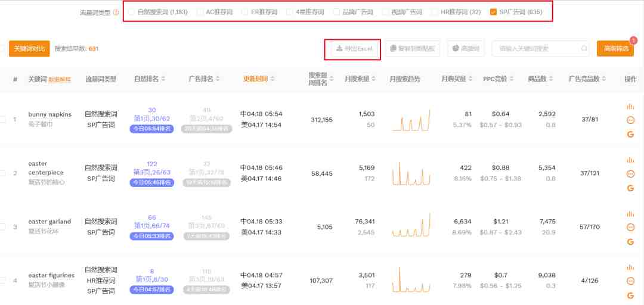The height and width of the screenshot is (305, 644).
Task: Click monthly search volume 76,341
Action: [x=365, y=222]
